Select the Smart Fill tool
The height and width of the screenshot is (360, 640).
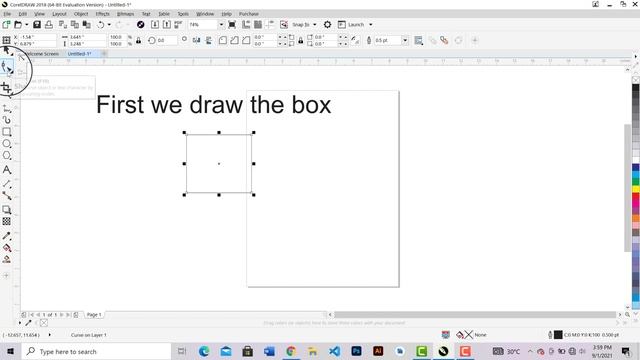(7, 260)
